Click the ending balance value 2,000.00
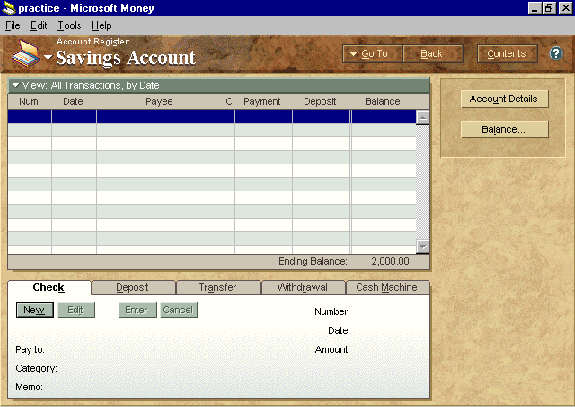The height and width of the screenshot is (407, 575). (390, 261)
